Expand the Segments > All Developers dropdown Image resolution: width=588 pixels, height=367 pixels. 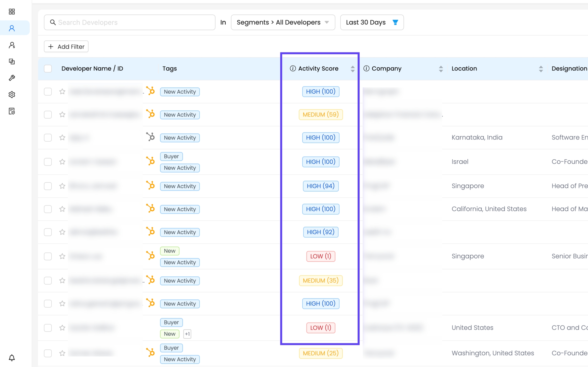click(283, 22)
